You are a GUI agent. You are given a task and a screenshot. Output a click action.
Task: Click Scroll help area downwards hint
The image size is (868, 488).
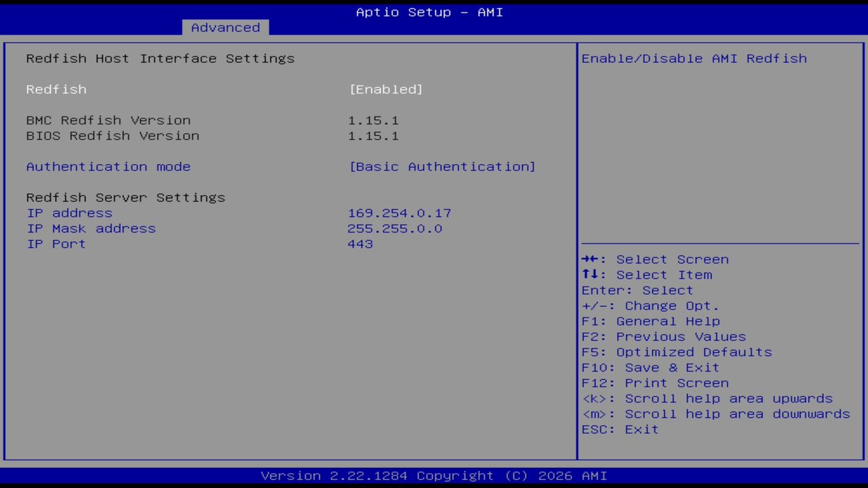click(x=716, y=414)
